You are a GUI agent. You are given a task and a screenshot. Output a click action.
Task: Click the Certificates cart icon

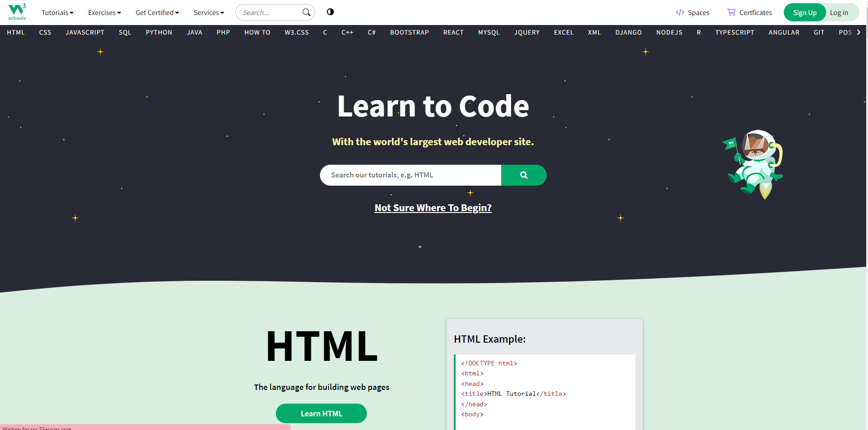pos(731,12)
